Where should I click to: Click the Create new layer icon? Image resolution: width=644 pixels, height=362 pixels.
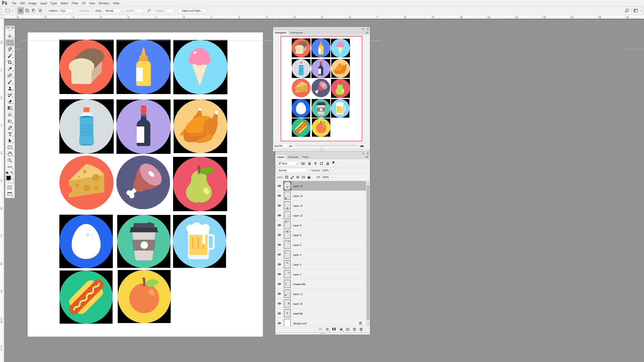click(x=354, y=329)
